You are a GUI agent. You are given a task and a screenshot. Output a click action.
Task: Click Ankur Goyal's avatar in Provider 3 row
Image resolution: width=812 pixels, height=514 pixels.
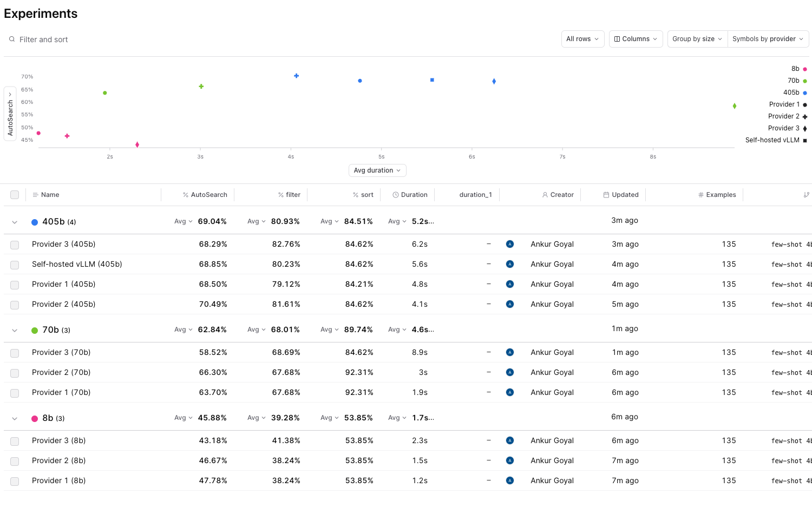coord(509,244)
